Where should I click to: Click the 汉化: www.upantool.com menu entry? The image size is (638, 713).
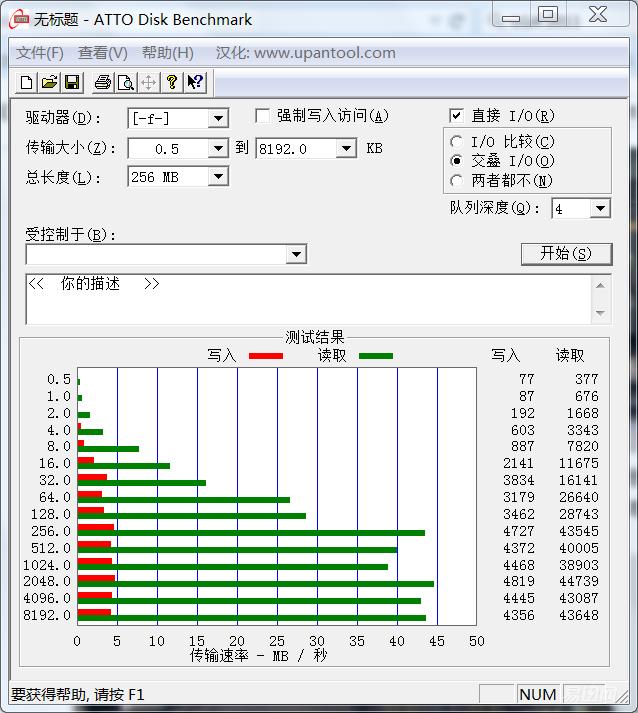coord(306,53)
